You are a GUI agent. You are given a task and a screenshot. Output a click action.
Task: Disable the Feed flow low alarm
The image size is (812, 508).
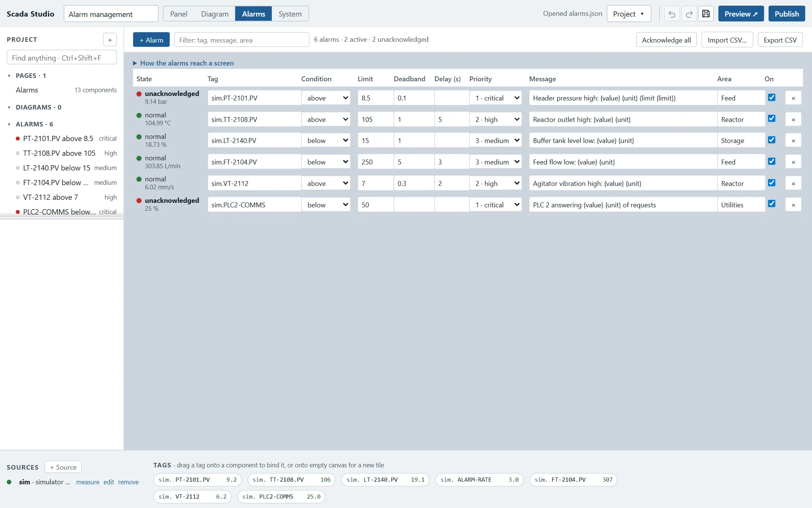coord(772,161)
